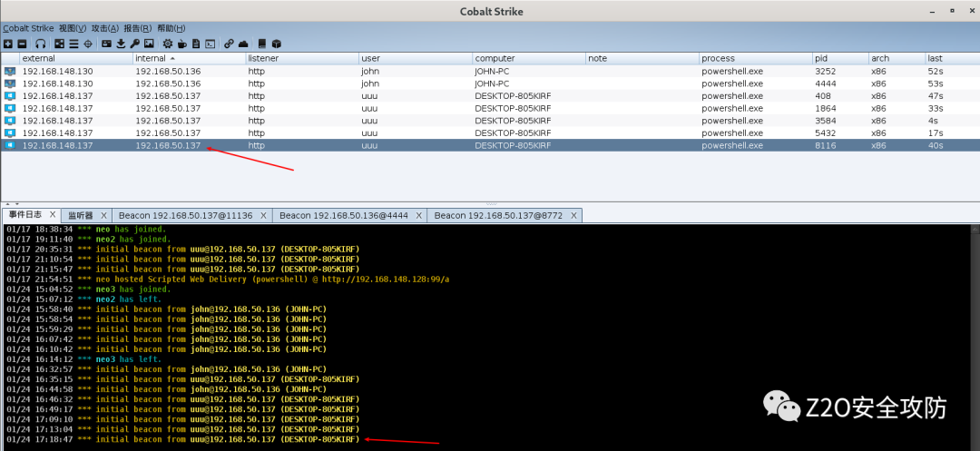The height and width of the screenshot is (451, 980).
Task: Click the beacon icon of pid 1864 row
Action: (x=9, y=108)
